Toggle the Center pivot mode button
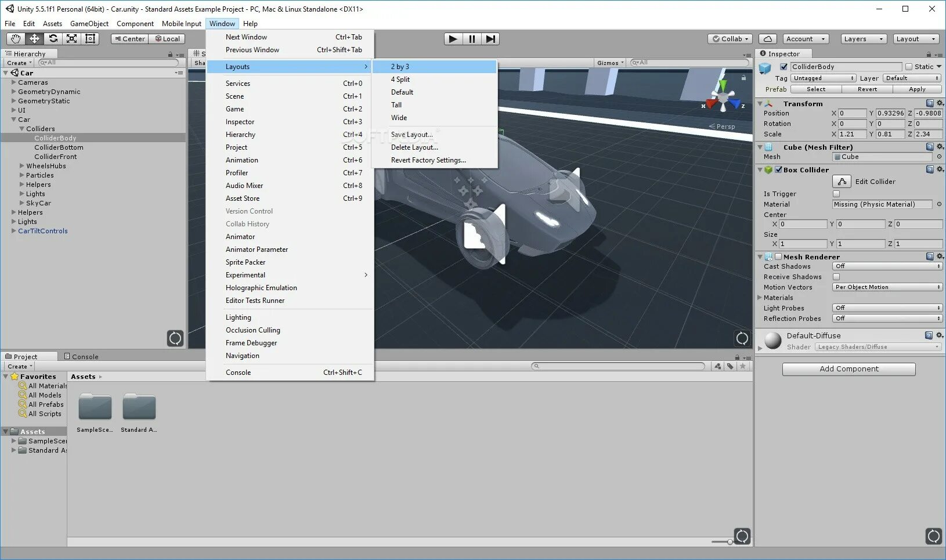Image resolution: width=946 pixels, height=560 pixels. tap(129, 39)
